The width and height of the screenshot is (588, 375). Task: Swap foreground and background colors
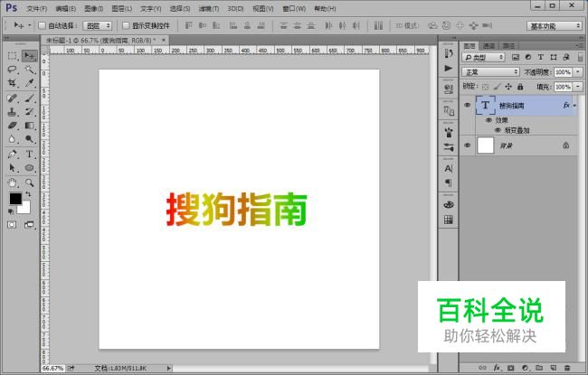pyautogui.click(x=28, y=194)
